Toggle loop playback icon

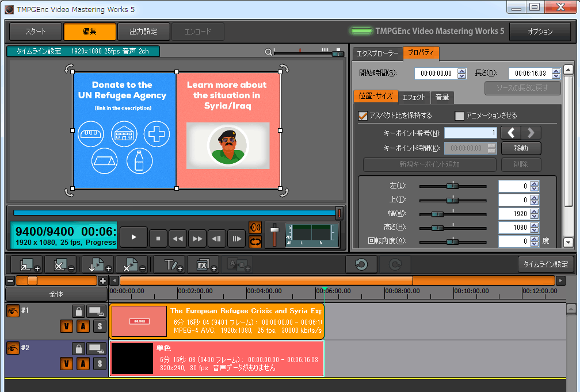(x=255, y=242)
